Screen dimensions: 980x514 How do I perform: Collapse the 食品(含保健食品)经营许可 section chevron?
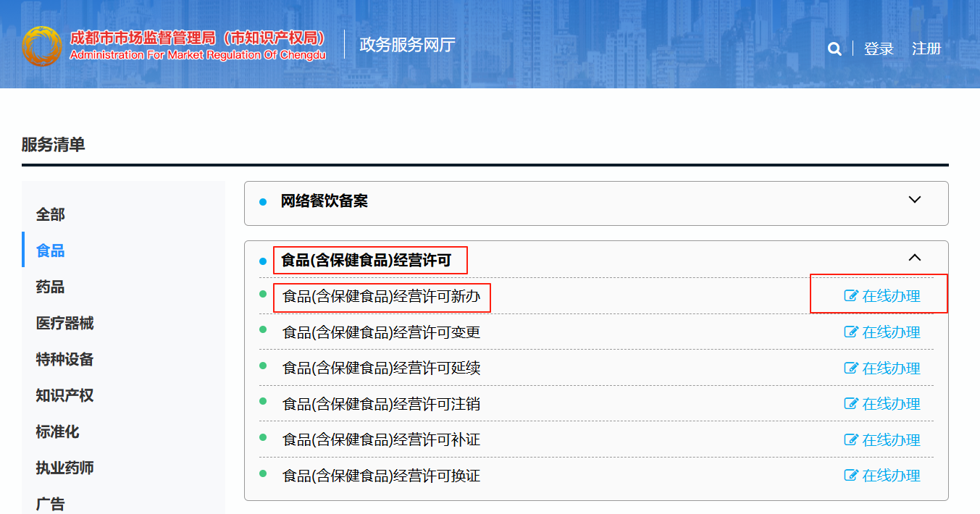[x=915, y=258]
